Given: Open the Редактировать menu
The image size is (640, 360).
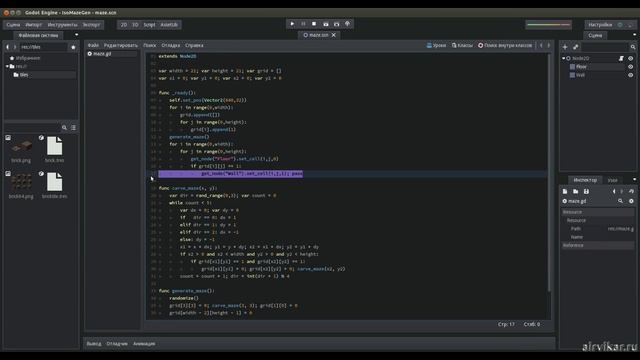Looking at the screenshot, I should coord(121,45).
